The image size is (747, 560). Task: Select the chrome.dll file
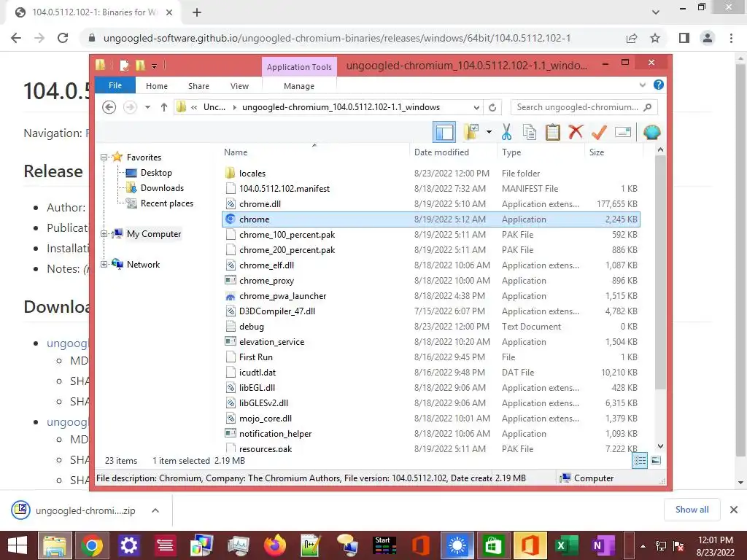(x=430, y=204)
